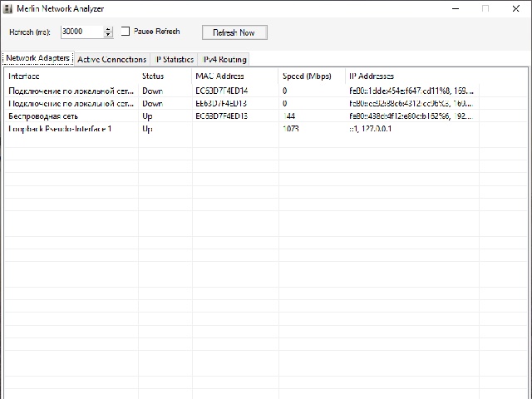Click the speed value 1073
Image resolution: width=532 pixels, height=399 pixels.
pyautogui.click(x=291, y=129)
